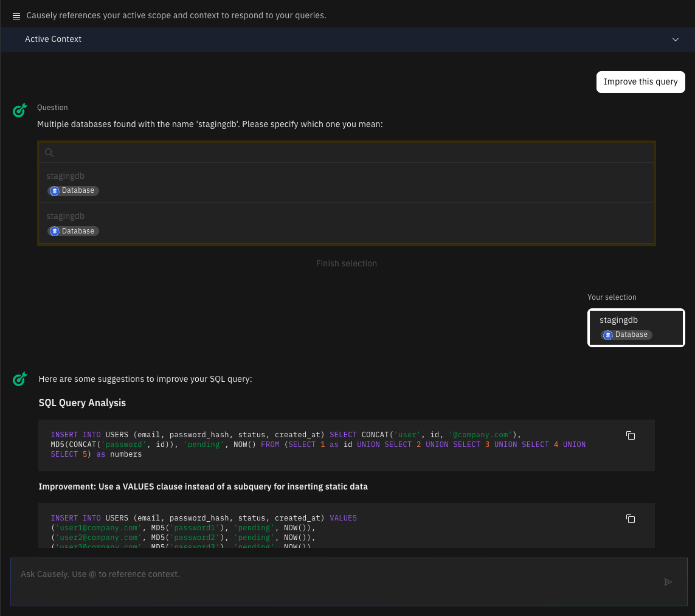Click the Ask Causely input box

coord(334,575)
